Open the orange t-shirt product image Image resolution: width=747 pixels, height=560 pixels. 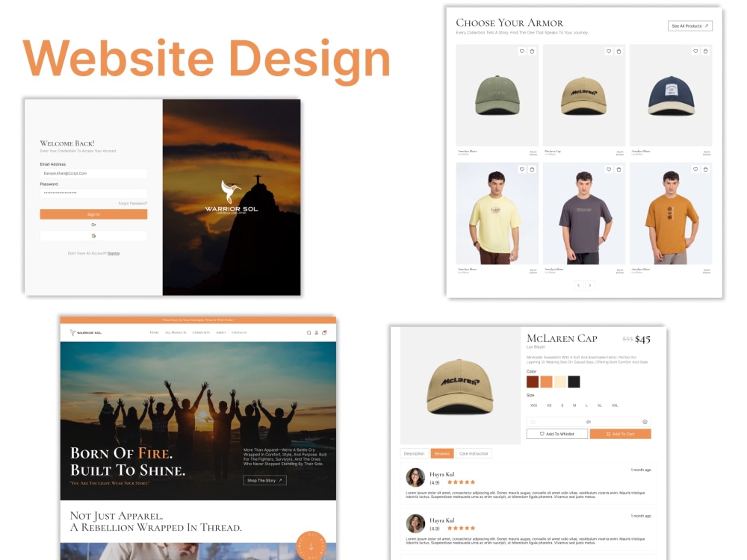[x=671, y=214]
